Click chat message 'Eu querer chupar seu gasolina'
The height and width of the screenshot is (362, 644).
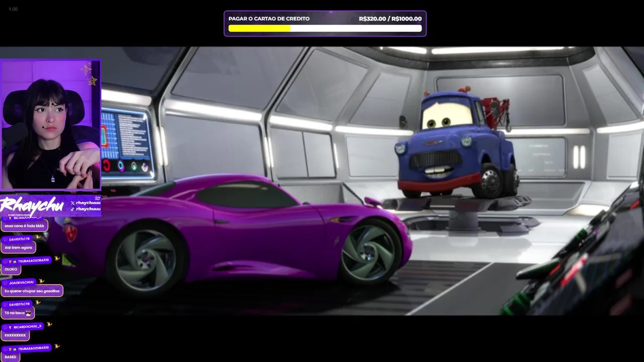(32, 291)
